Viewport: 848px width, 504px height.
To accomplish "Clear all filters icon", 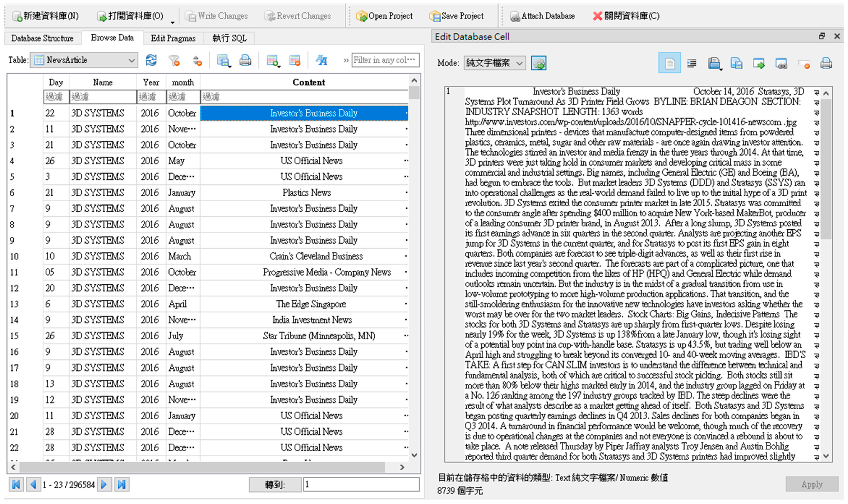I will point(174,60).
